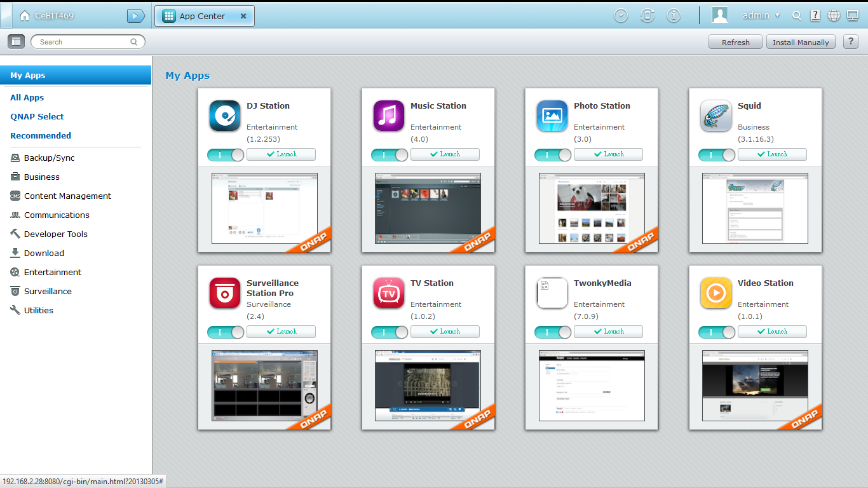The height and width of the screenshot is (488, 868).
Task: Turn off the Photo Station switch
Action: click(x=553, y=154)
